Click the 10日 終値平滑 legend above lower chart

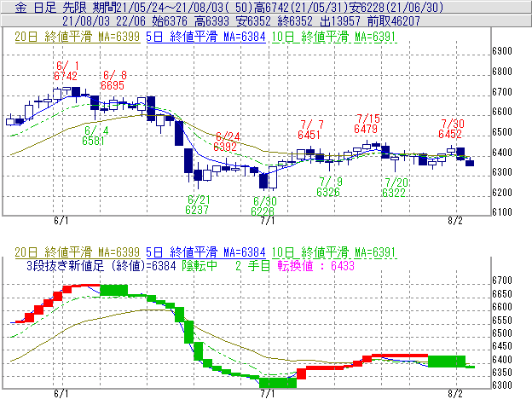[334, 252]
